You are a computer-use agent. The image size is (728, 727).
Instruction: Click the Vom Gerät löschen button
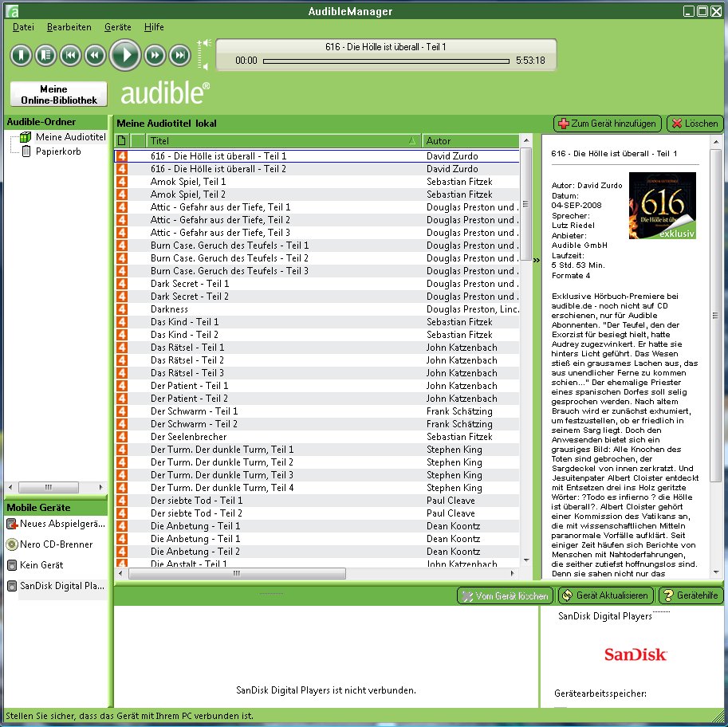[x=506, y=595]
